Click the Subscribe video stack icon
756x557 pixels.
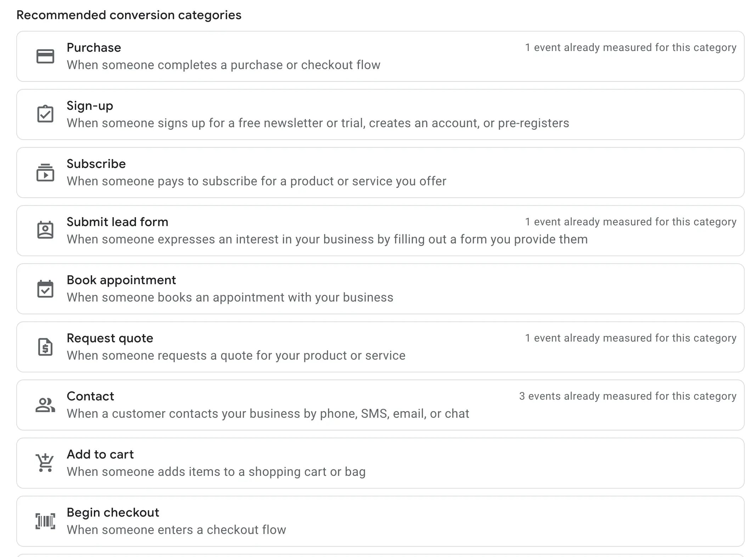(x=45, y=173)
